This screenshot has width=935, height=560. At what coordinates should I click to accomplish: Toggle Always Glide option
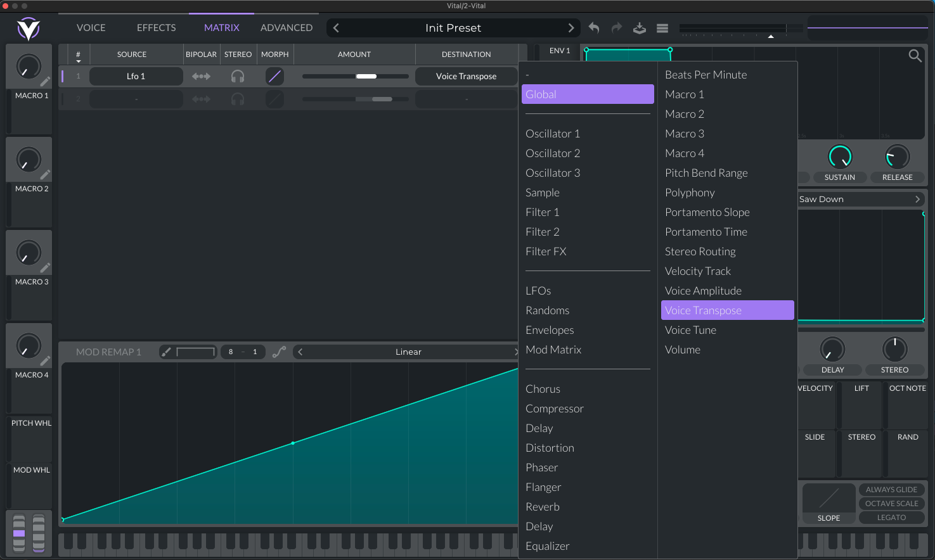(x=891, y=490)
